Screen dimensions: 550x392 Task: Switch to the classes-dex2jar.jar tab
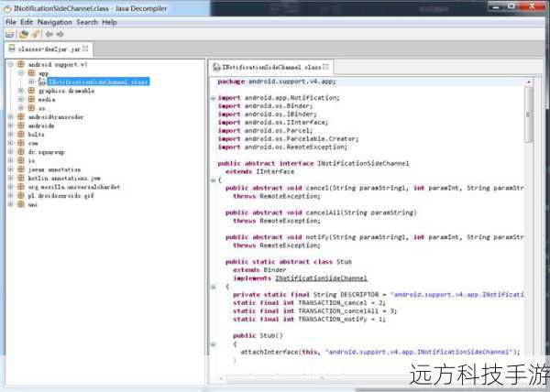pos(49,49)
